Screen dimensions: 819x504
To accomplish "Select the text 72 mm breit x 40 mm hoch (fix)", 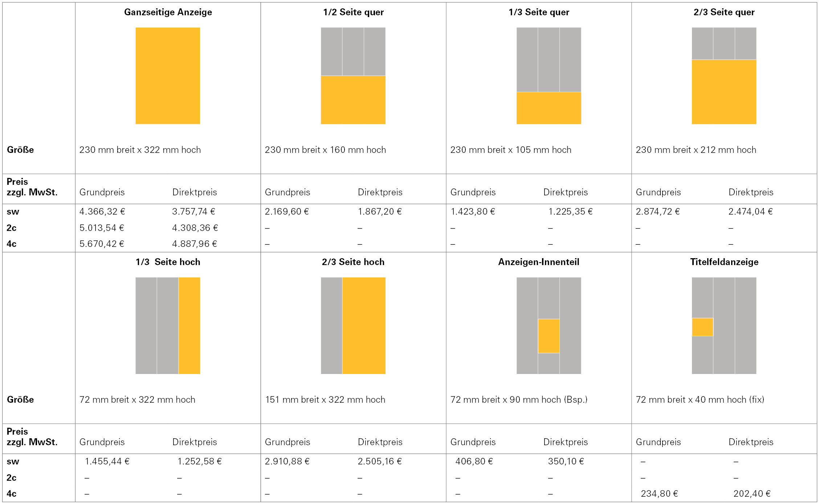I will point(700,399).
